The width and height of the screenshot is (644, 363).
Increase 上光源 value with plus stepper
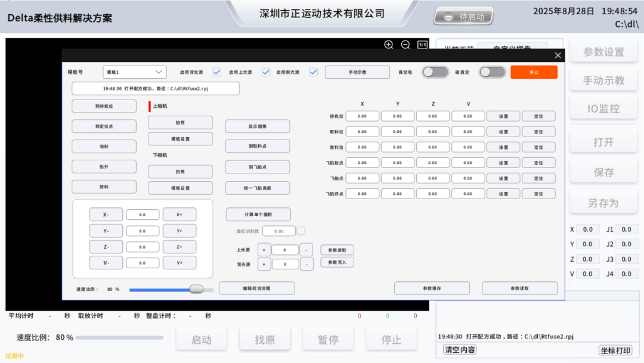(264, 249)
